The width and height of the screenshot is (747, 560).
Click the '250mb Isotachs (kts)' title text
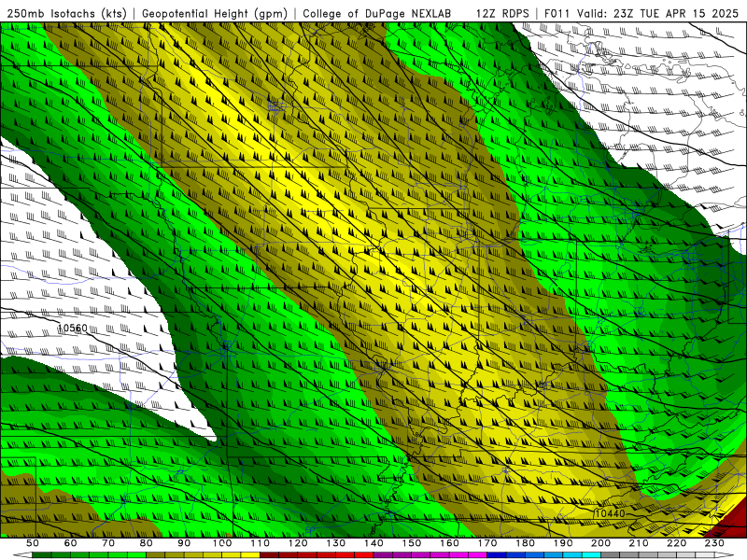(66, 13)
